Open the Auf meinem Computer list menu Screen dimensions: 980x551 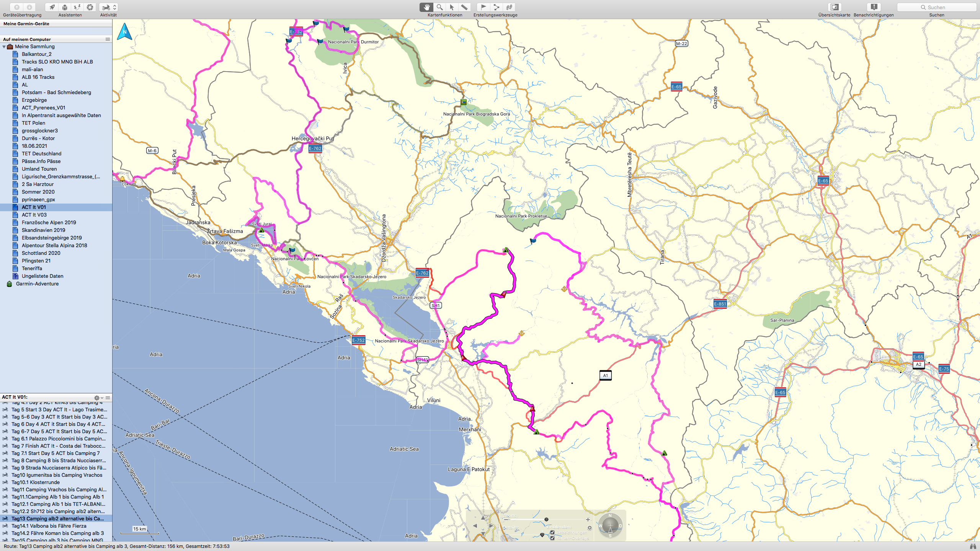108,39
